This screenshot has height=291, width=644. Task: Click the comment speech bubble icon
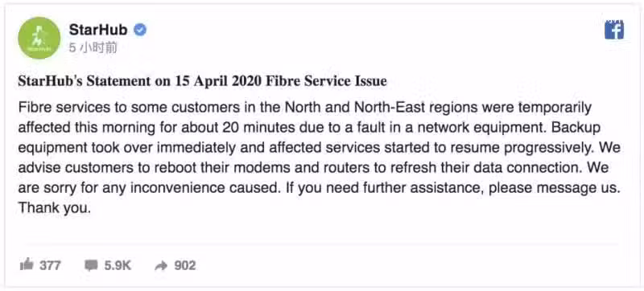[90, 265]
